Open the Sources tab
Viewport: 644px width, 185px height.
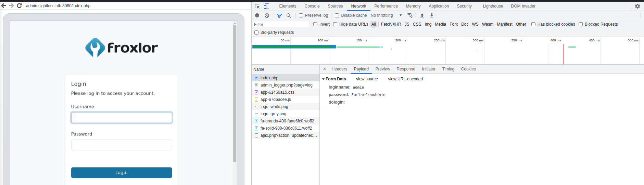335,6
